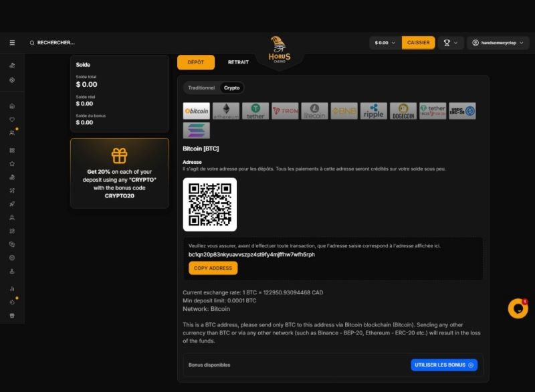Click the COPY ADDRESS button
The image size is (535, 392).
[x=213, y=268]
